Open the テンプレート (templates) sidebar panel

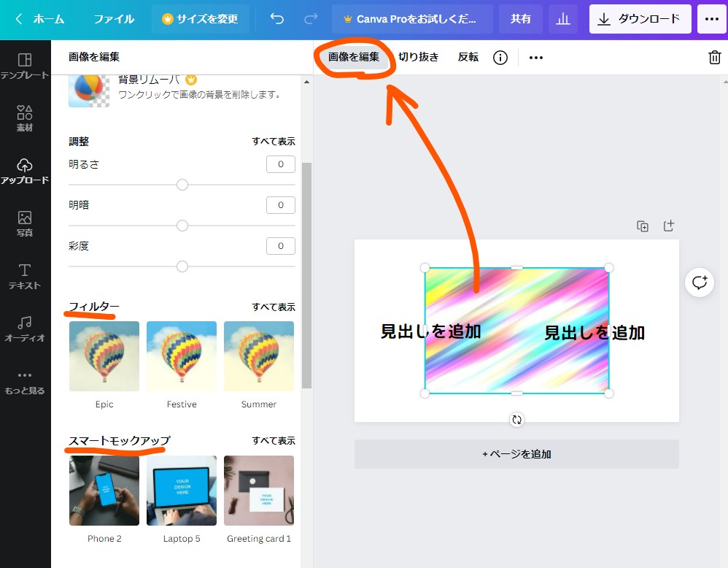point(25,66)
